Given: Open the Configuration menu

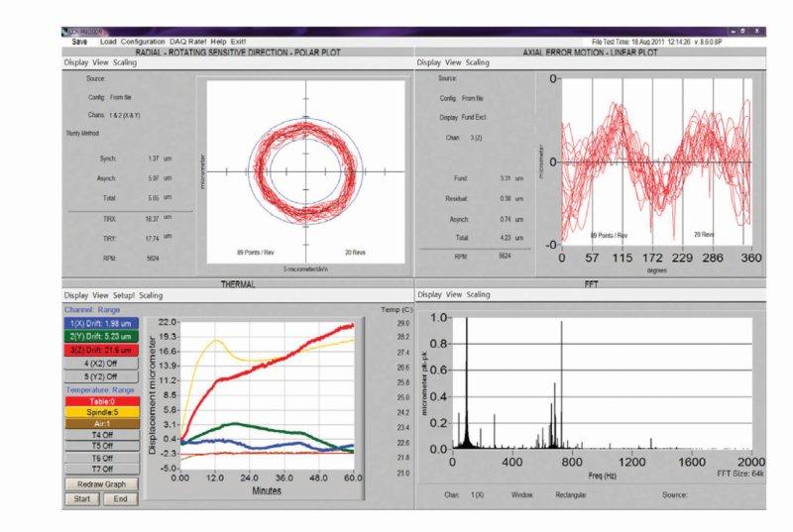Looking at the screenshot, I should tap(143, 42).
